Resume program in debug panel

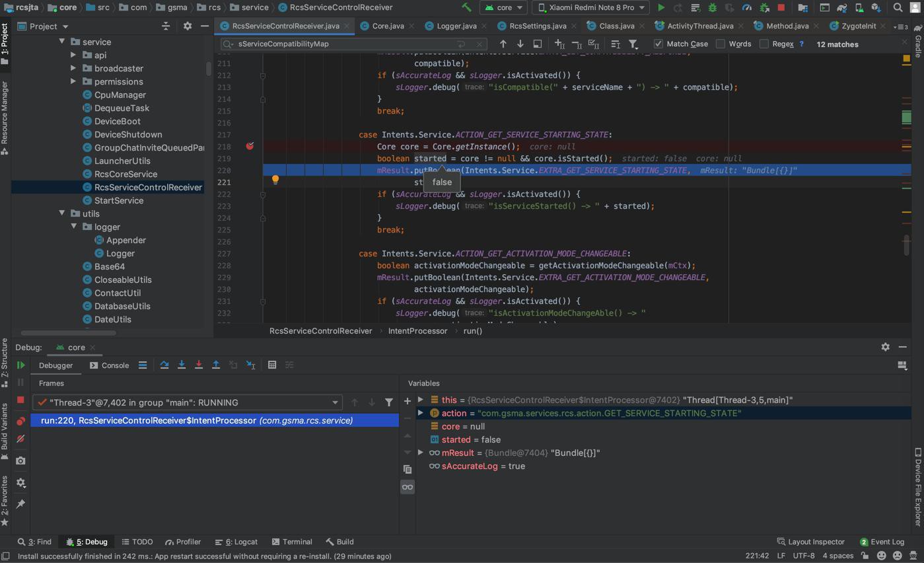20,365
